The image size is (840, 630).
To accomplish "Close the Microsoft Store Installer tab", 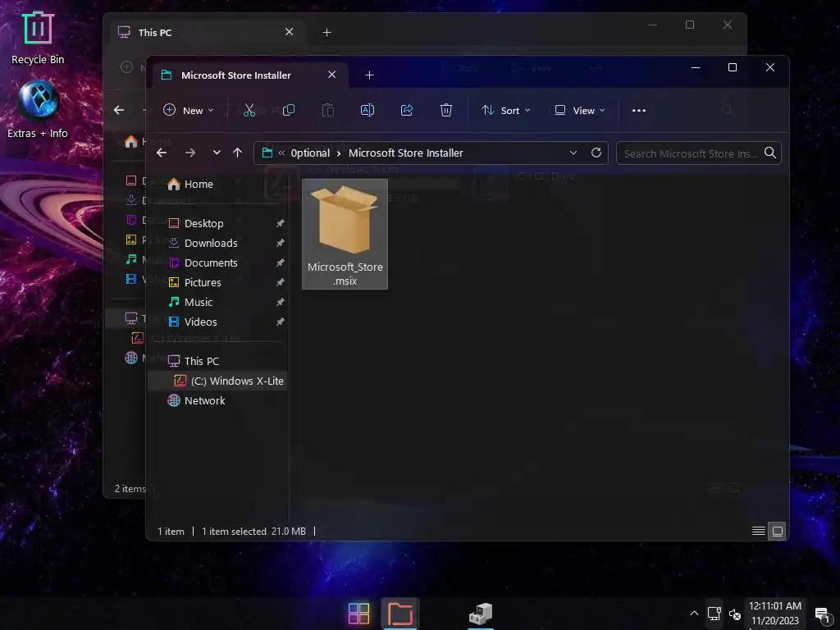I will (x=331, y=75).
